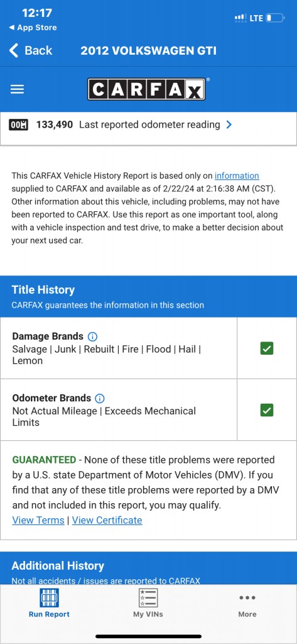Tap the More three-dots icon
Image resolution: width=297 pixels, height=644 pixels.
(247, 597)
